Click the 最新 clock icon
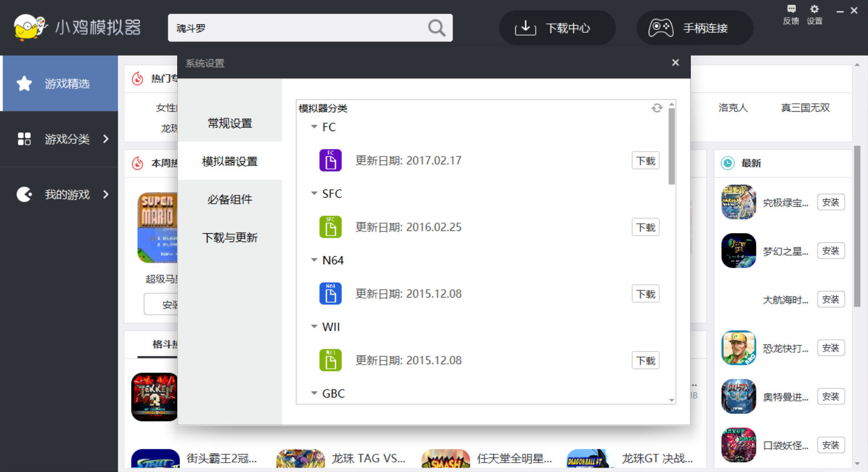 tap(727, 163)
